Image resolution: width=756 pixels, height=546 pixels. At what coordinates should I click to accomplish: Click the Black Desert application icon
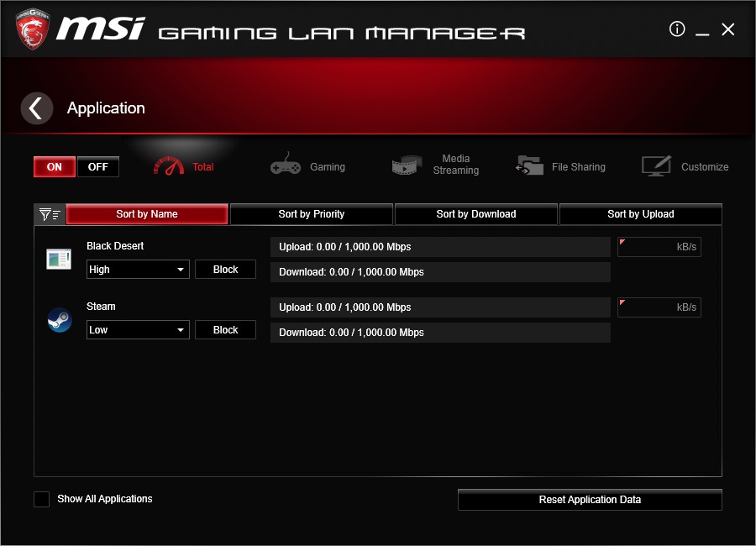pos(58,259)
